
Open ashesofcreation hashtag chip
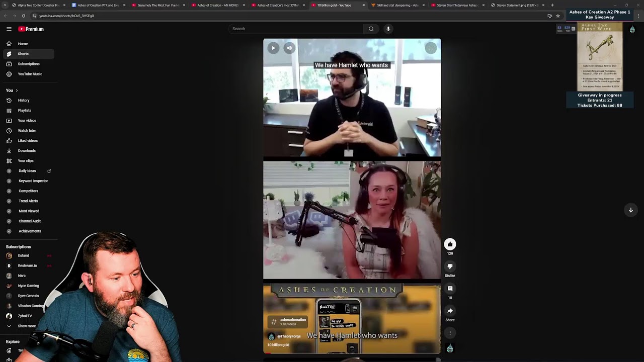pos(287,322)
